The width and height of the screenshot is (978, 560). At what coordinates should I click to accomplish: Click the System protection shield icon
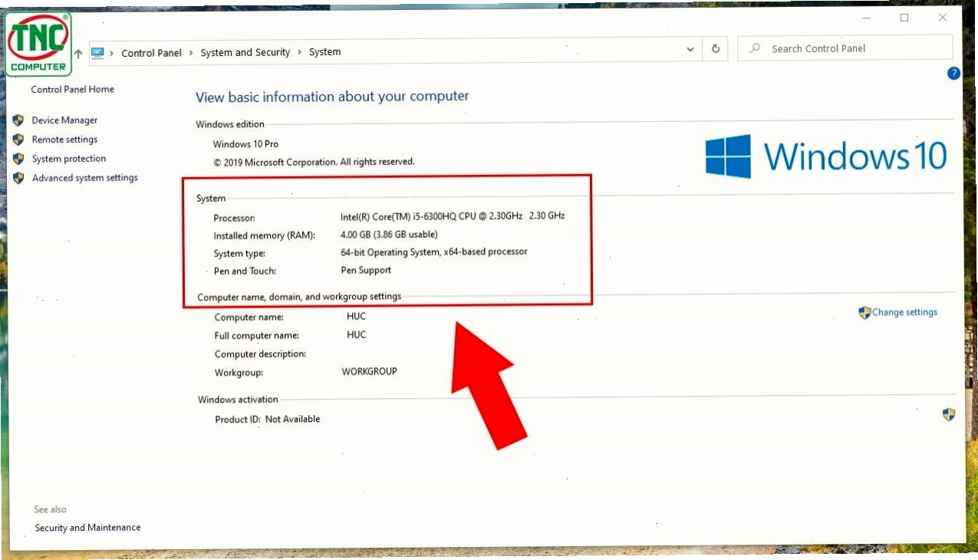tap(18, 159)
